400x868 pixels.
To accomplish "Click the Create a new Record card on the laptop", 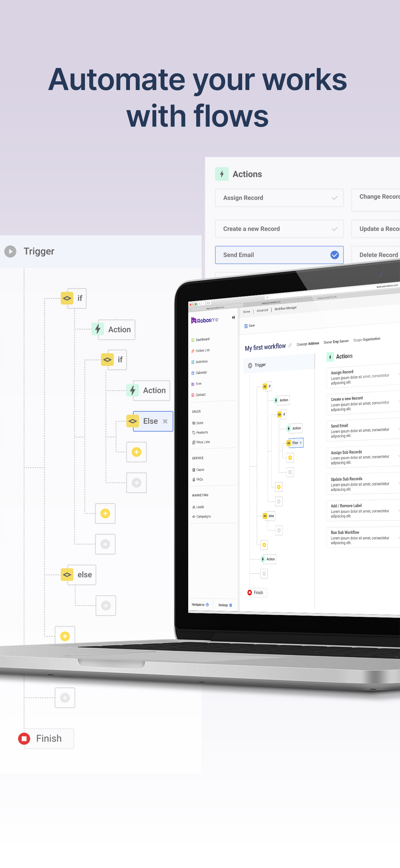I will [x=363, y=403].
